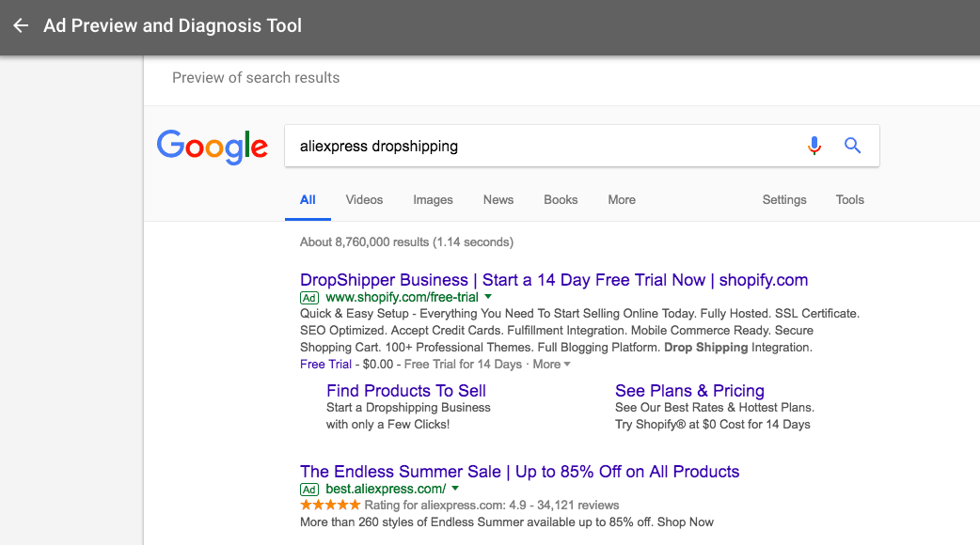
Task: Click the See Plans & Pricing sitelink
Action: tap(689, 390)
